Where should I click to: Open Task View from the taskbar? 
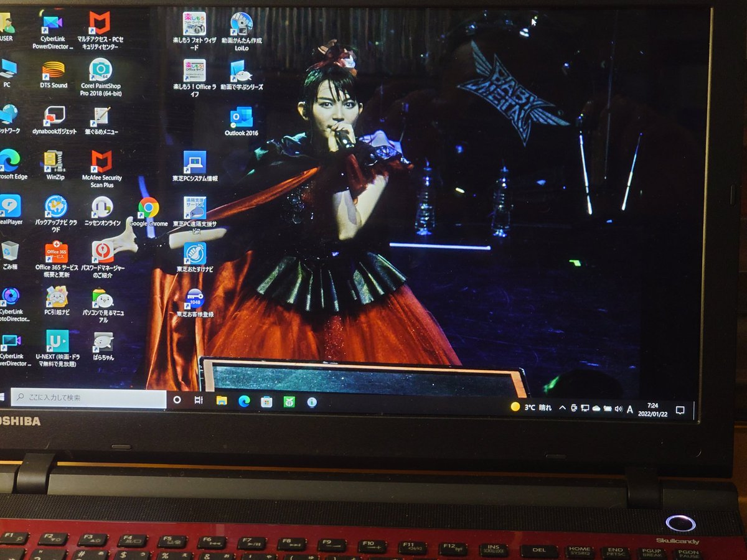tap(199, 400)
